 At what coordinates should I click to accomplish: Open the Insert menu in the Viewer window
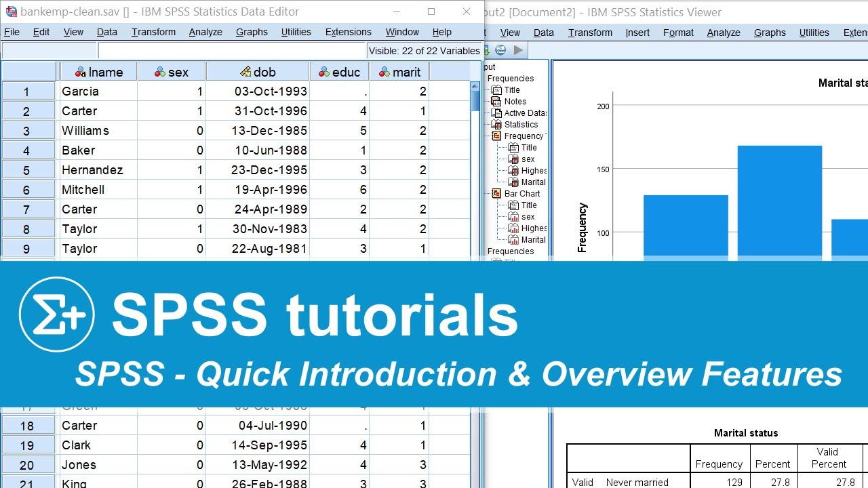[x=637, y=33]
